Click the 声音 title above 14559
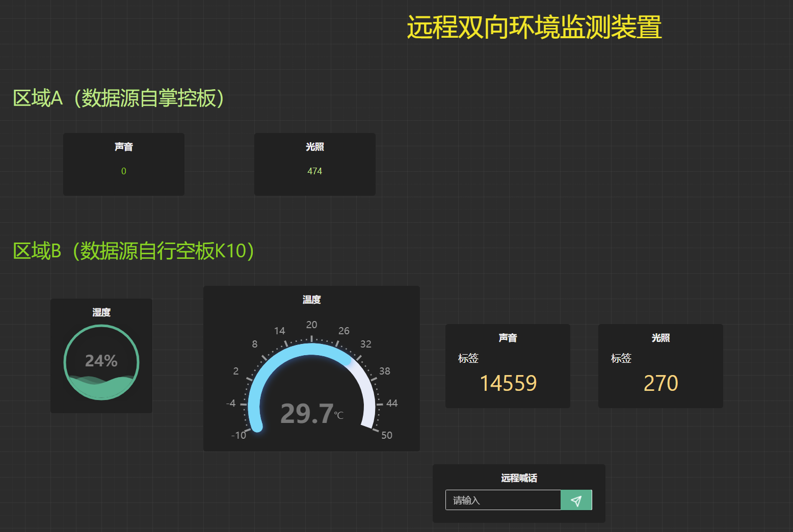The height and width of the screenshot is (532, 793). pyautogui.click(x=508, y=338)
